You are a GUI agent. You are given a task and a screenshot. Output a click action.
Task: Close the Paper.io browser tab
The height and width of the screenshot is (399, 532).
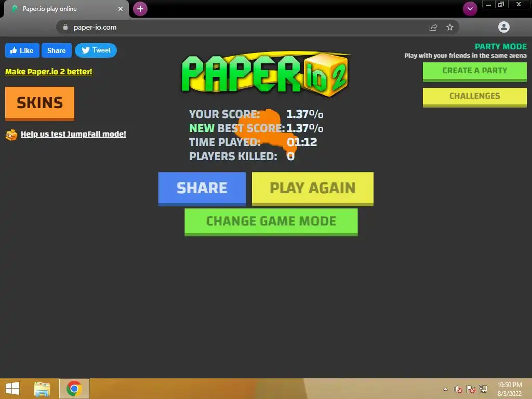pos(121,9)
